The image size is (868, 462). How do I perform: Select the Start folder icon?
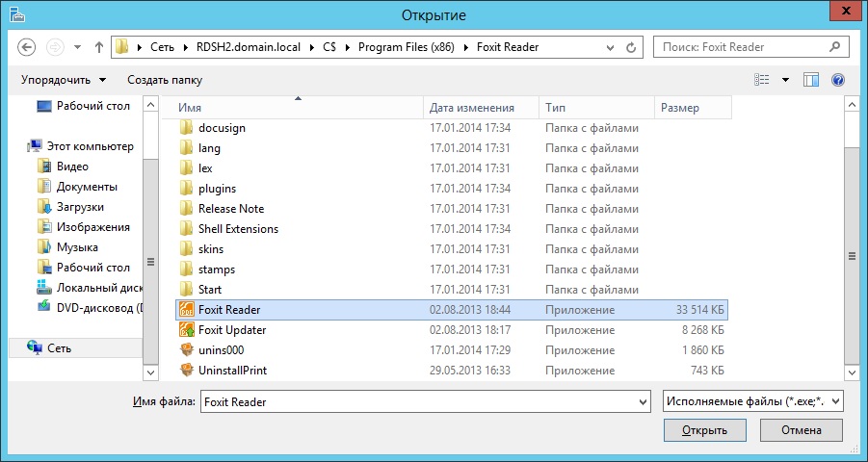(x=187, y=290)
